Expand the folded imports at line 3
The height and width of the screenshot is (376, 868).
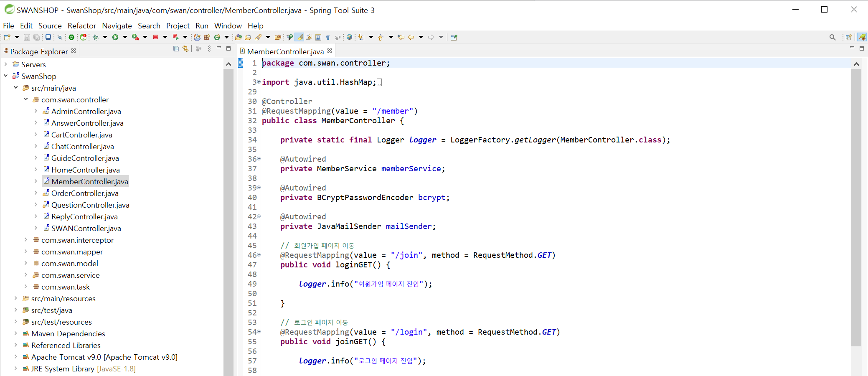click(x=259, y=82)
